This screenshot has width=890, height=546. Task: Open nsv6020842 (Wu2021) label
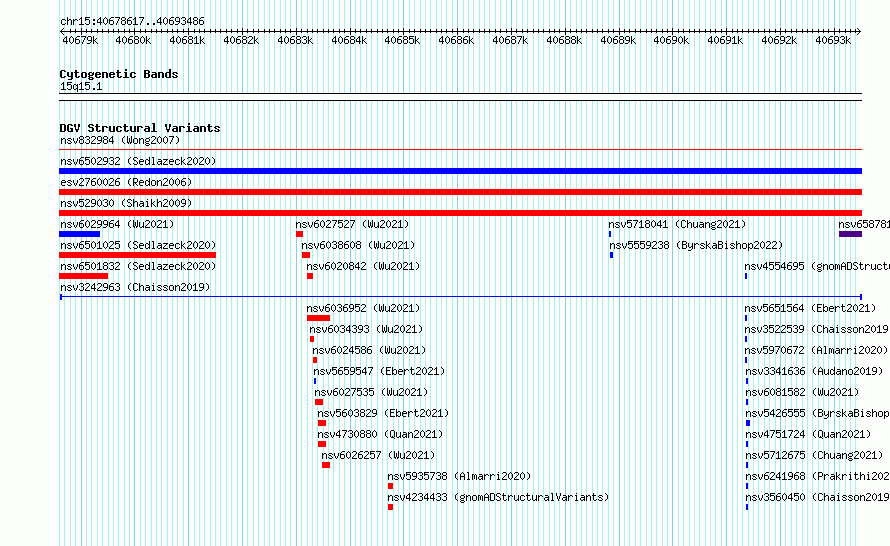tap(363, 266)
